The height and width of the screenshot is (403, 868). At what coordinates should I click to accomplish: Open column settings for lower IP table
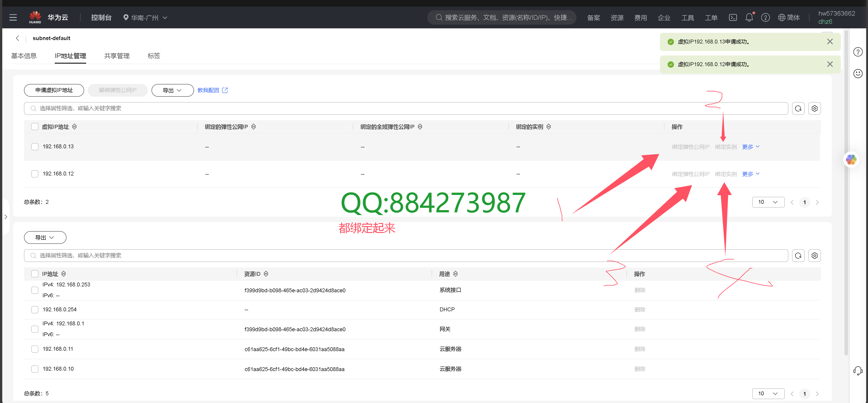coord(814,256)
